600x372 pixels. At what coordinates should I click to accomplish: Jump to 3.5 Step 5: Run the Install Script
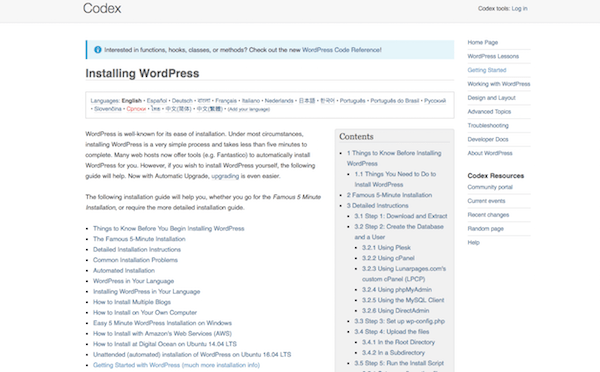pos(399,363)
